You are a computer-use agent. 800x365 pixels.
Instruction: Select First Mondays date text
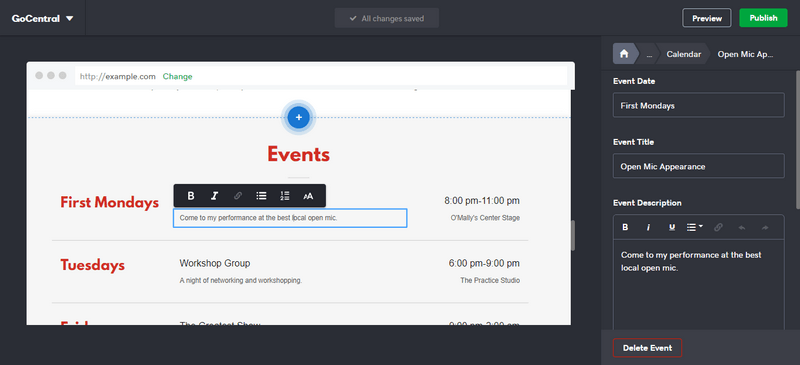click(110, 203)
